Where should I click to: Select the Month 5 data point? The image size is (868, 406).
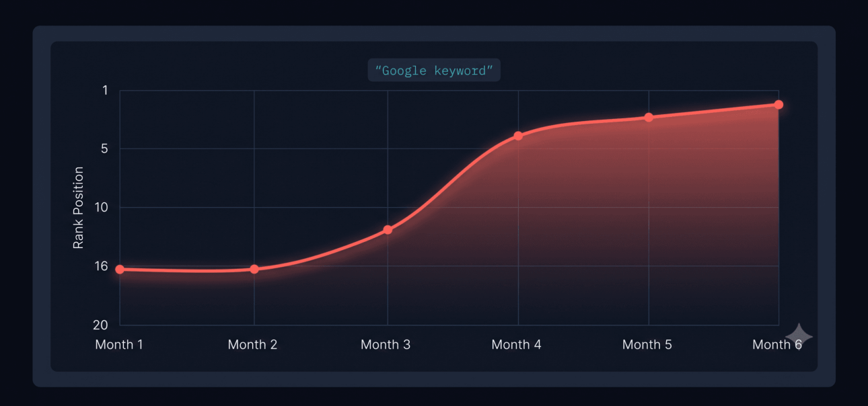coord(649,118)
